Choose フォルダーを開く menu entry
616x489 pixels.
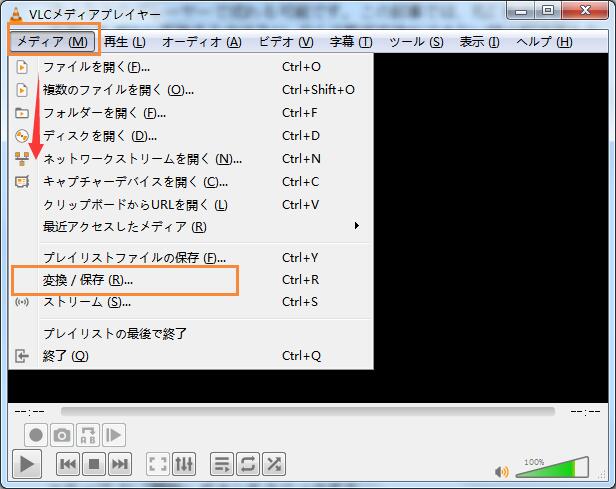pos(191,113)
